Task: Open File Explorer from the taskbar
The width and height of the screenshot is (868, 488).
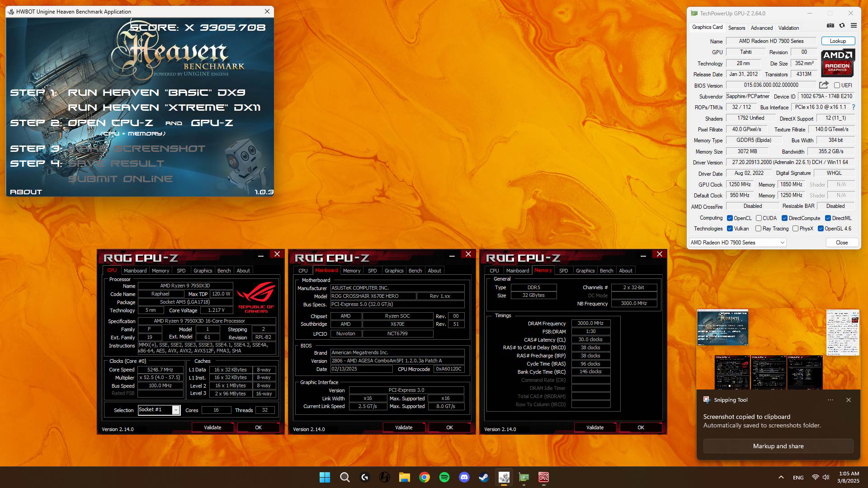Action: 404,477
